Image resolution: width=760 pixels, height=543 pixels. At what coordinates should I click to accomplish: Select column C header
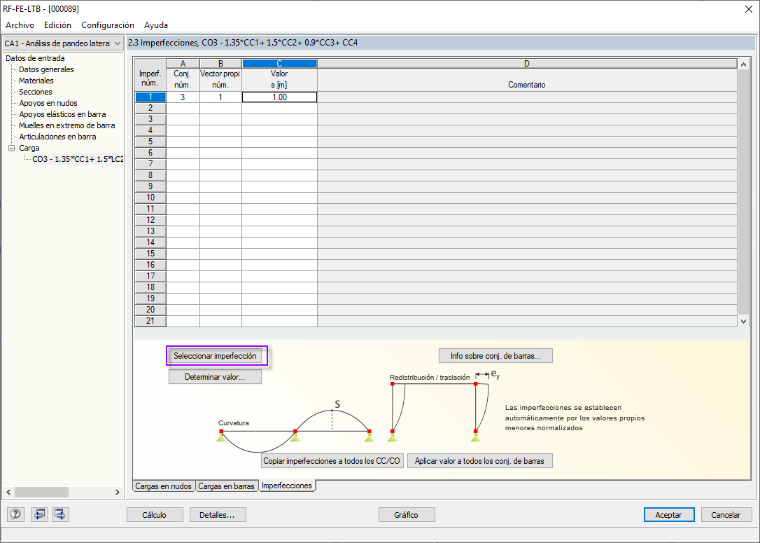(279, 64)
